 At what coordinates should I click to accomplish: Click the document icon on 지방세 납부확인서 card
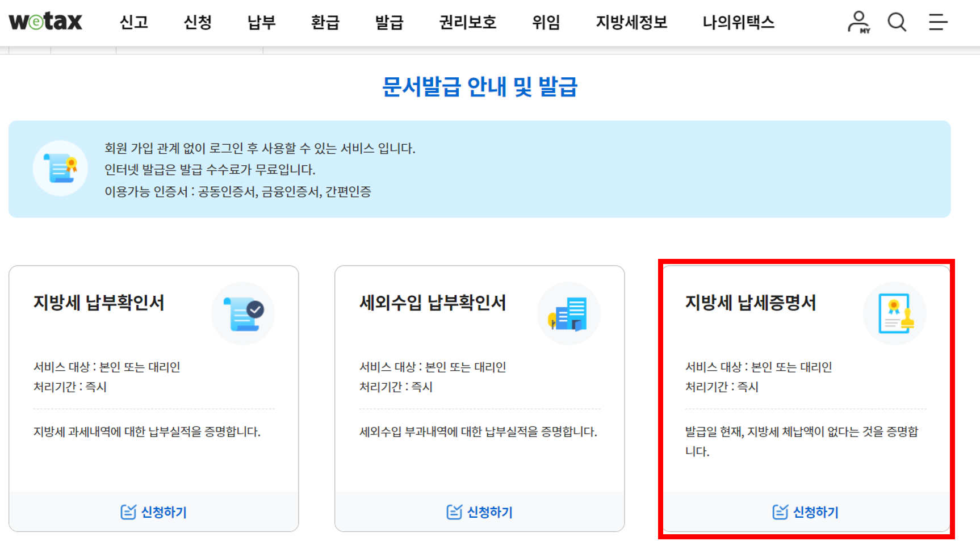click(x=243, y=313)
